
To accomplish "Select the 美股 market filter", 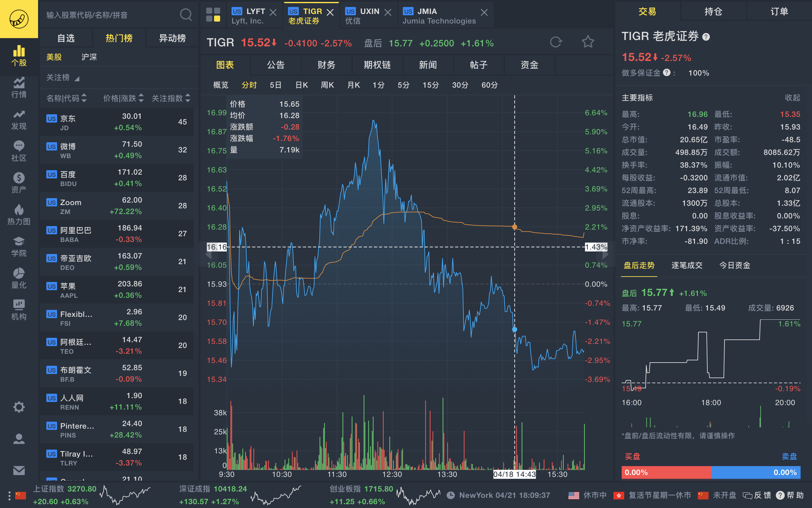I will pyautogui.click(x=54, y=57).
